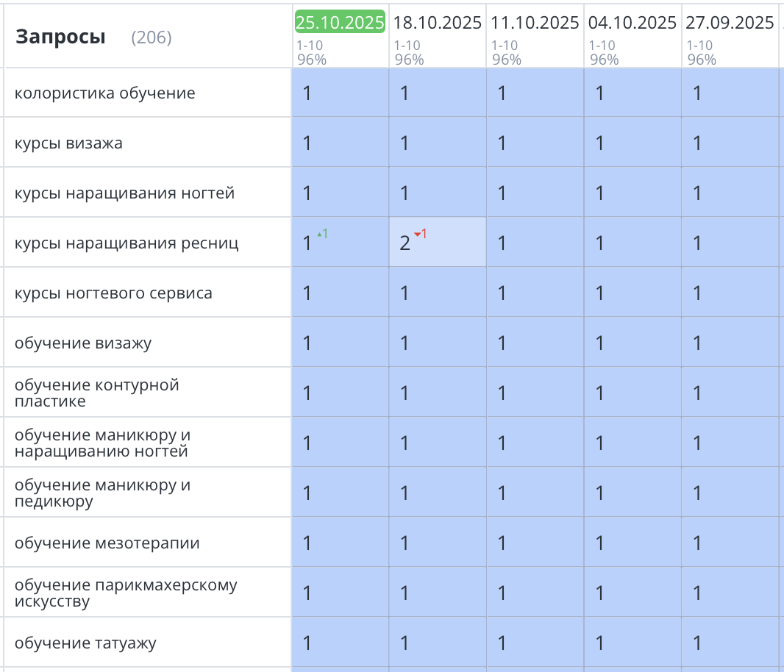Viewport: 784px width, 672px height.
Task: Click position 1 for курсы ногтевого сервиса on 27.09.2025
Action: [x=730, y=292]
